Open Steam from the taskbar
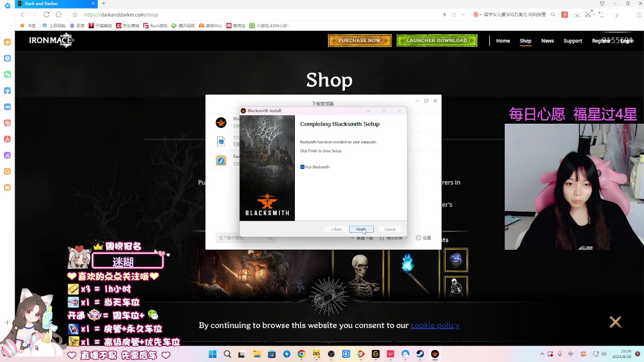This screenshot has width=644, height=362. [x=420, y=354]
